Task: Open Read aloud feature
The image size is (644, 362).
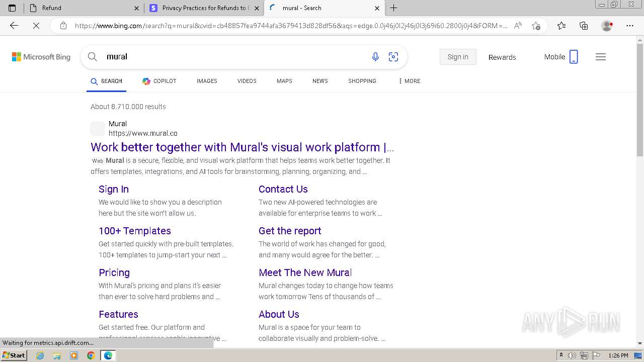Action: tap(518, 26)
